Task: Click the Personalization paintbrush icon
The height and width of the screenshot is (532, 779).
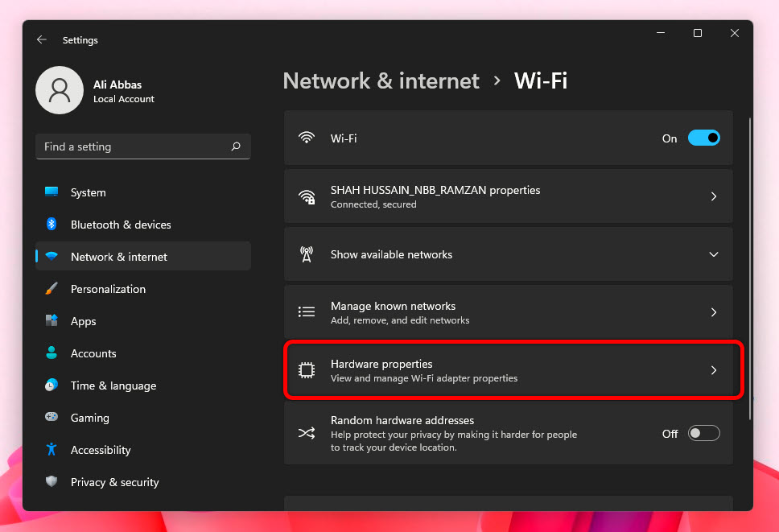Action: click(x=52, y=289)
